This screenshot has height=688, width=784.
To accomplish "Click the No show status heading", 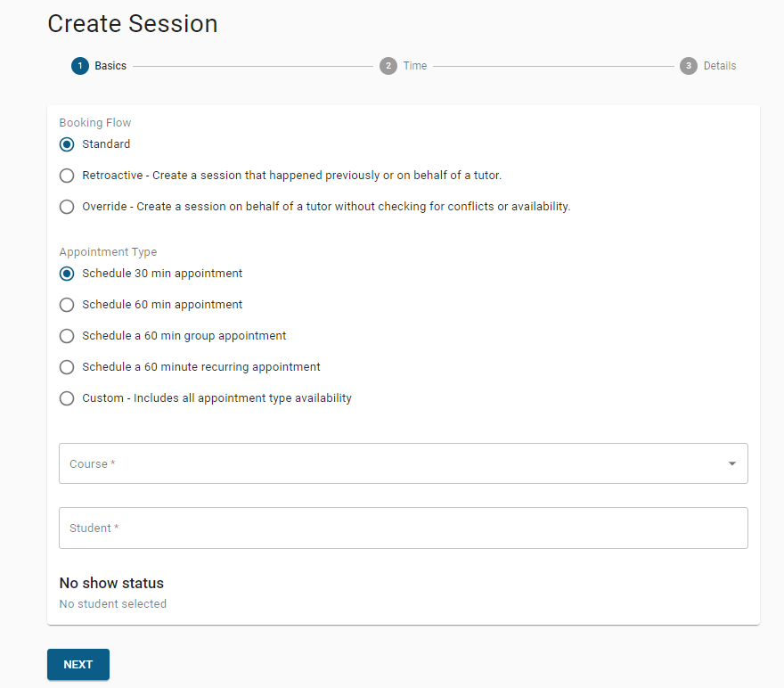I will pos(111,583).
